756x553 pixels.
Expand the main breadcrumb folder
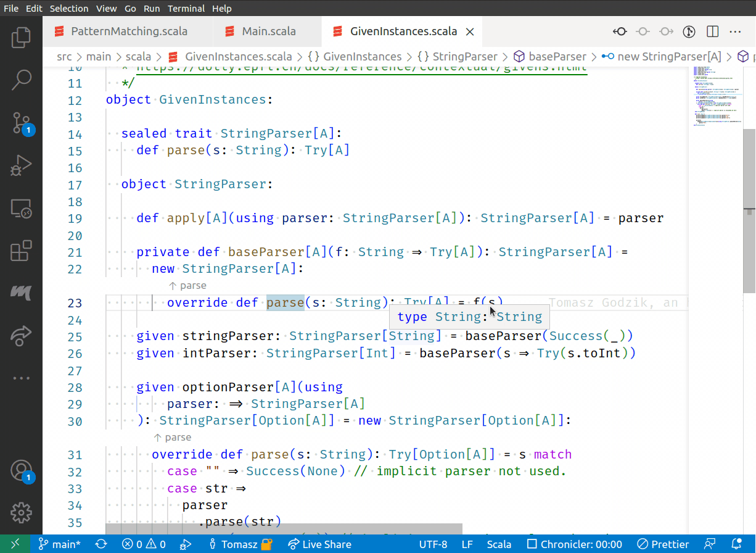click(99, 56)
